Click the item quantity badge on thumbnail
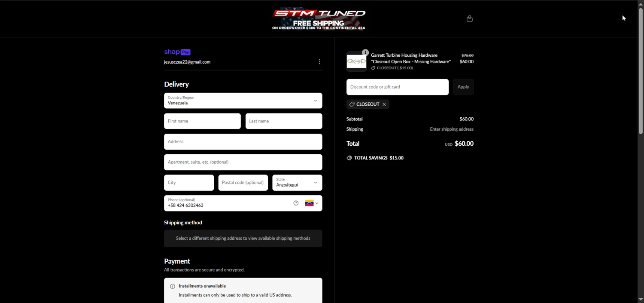 click(365, 52)
